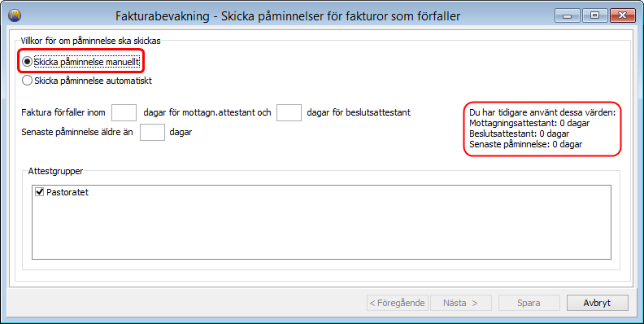Click the Spara button
This screenshot has height=324, width=644.
[x=529, y=303]
